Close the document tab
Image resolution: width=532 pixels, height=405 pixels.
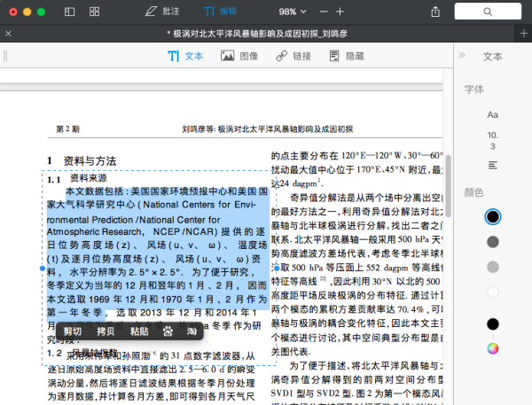pos(9,34)
